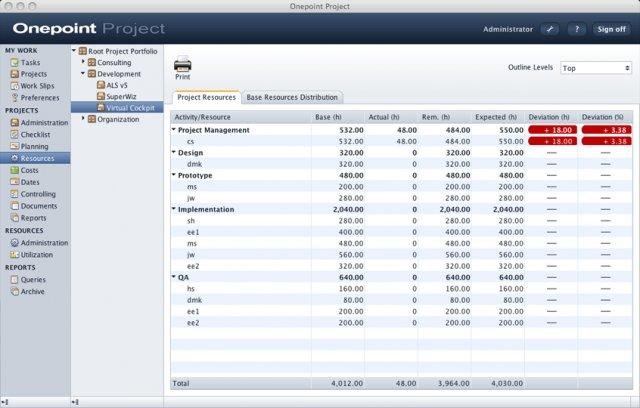
Task: Click the ALS v5 project icon
Action: point(101,85)
